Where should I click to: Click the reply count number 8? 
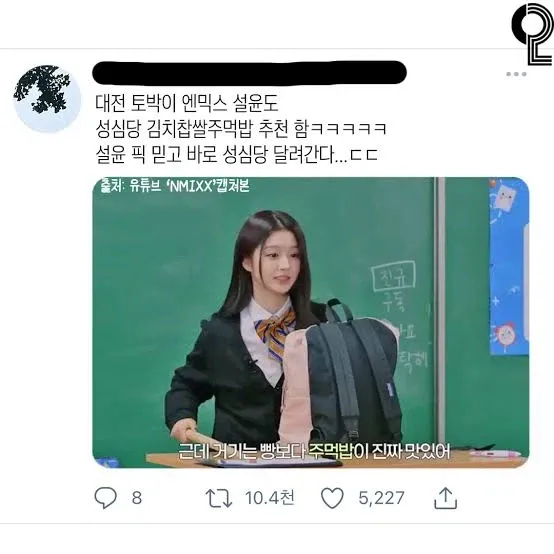[137, 498]
